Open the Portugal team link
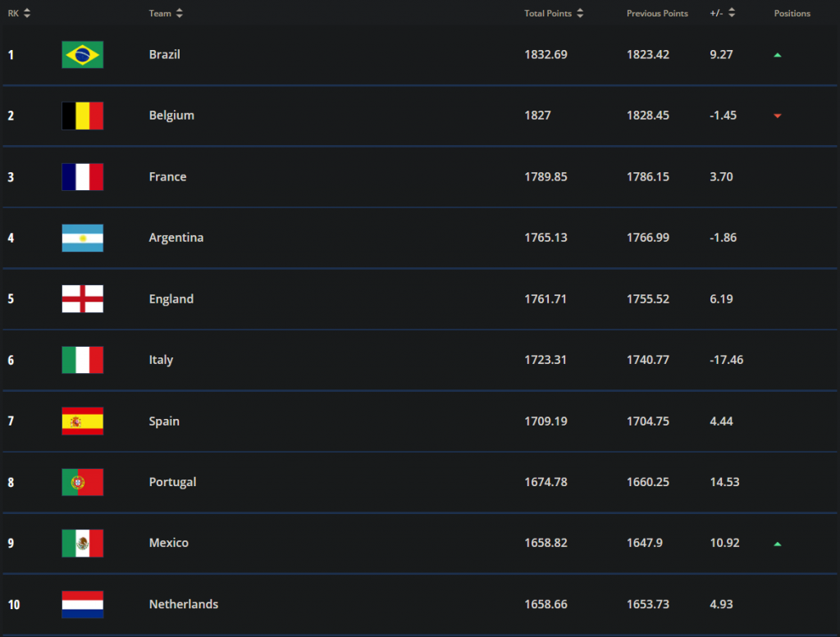The height and width of the screenshot is (637, 840). [x=172, y=482]
